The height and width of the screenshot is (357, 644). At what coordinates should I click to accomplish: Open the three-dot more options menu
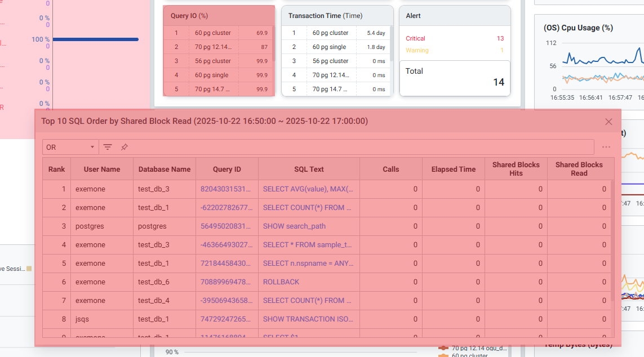[606, 147]
